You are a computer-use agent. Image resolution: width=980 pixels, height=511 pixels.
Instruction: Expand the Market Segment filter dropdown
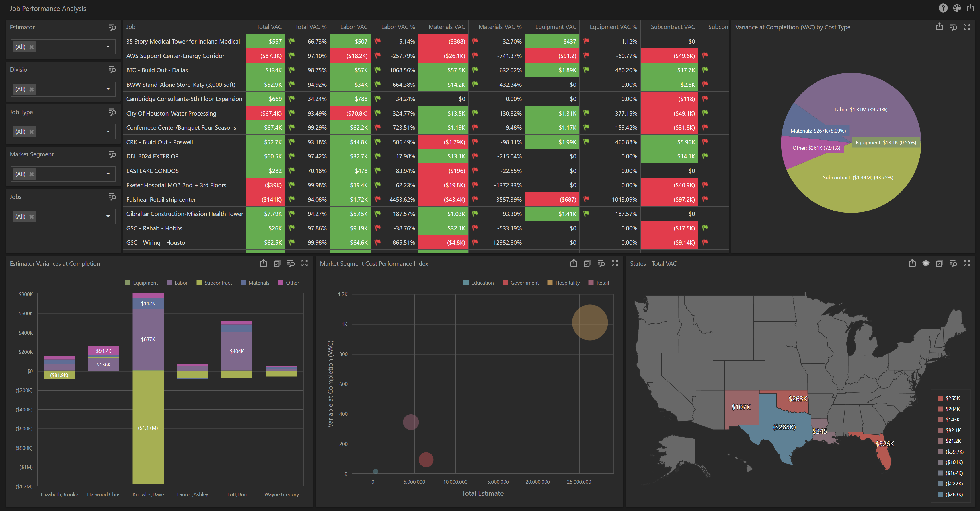click(108, 174)
